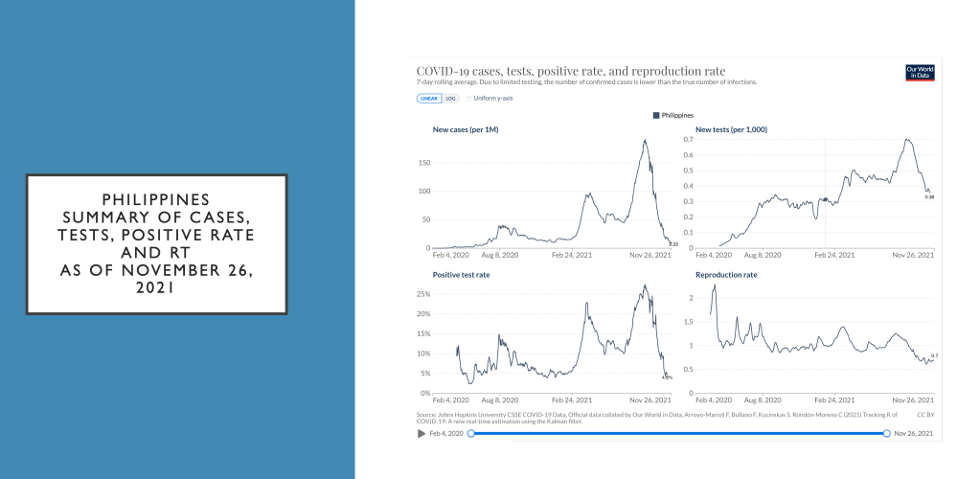Click the peak of the New cases curve
The width and height of the screenshot is (980, 479).
tap(645, 141)
